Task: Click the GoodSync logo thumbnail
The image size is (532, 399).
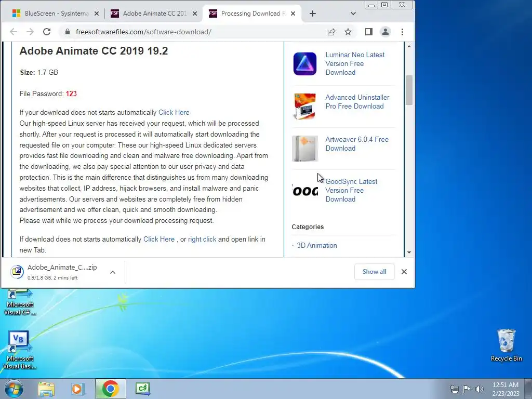Action: point(304,191)
